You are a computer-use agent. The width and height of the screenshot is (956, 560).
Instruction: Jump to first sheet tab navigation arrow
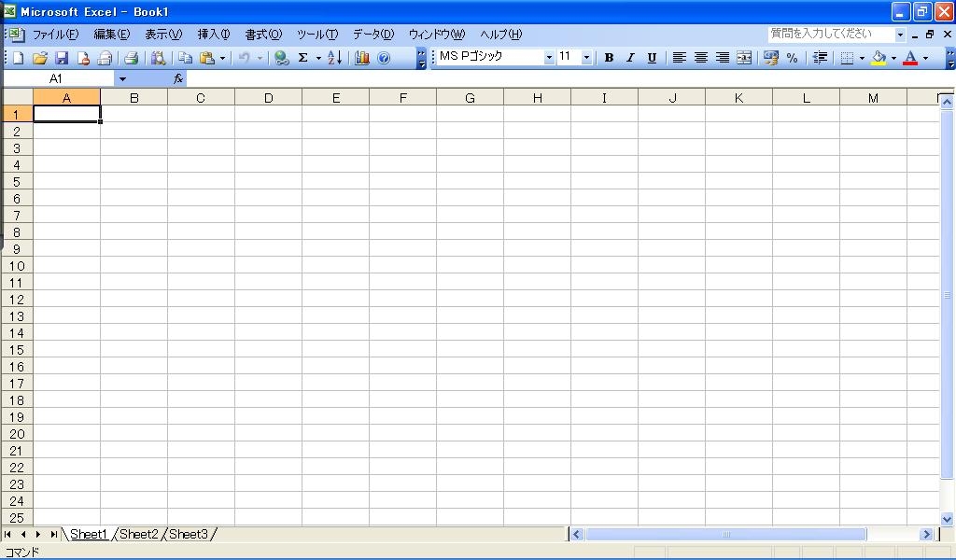7,535
